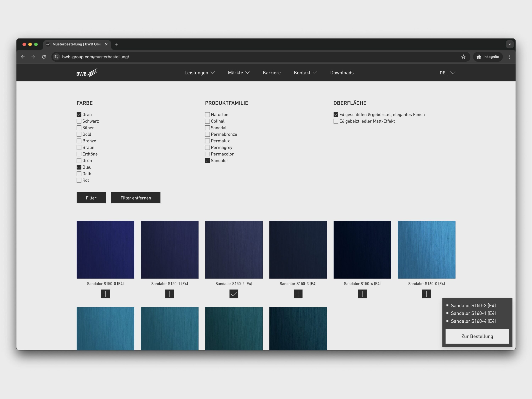Reload the page
Viewport: 532px width, 399px height.
tap(44, 57)
